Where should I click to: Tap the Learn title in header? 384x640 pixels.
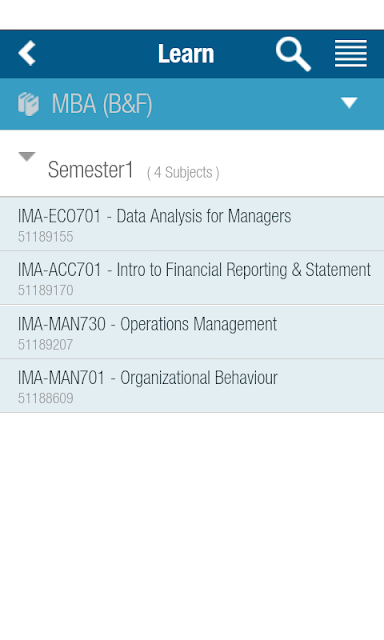[x=186, y=54]
